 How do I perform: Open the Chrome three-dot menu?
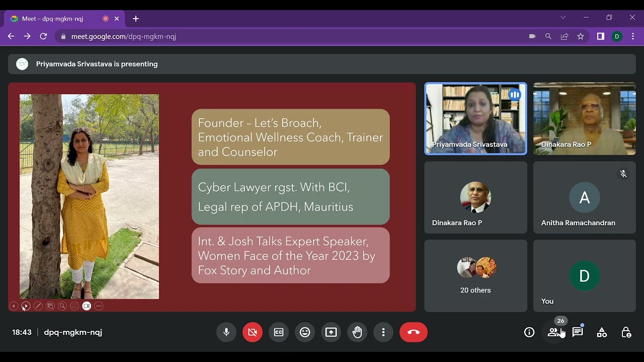[633, 36]
